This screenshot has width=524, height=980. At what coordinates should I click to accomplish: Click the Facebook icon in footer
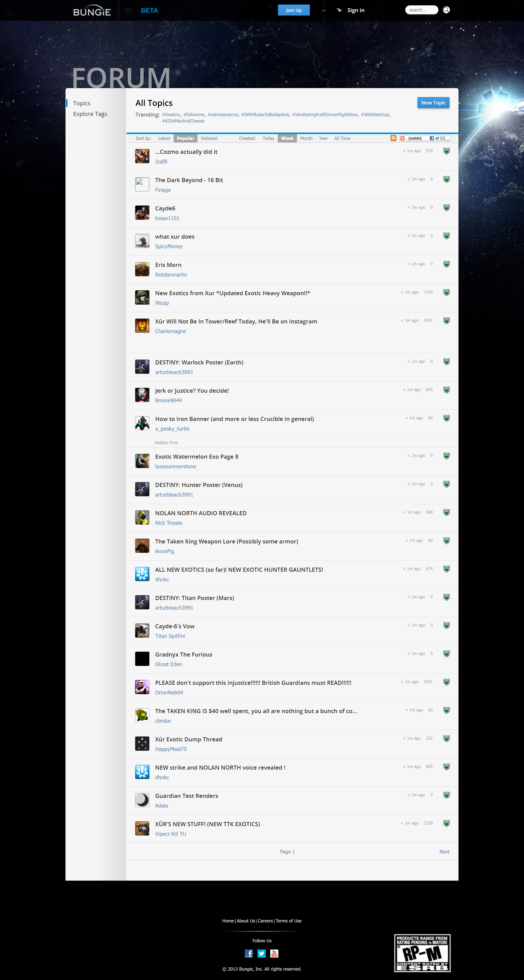(249, 953)
